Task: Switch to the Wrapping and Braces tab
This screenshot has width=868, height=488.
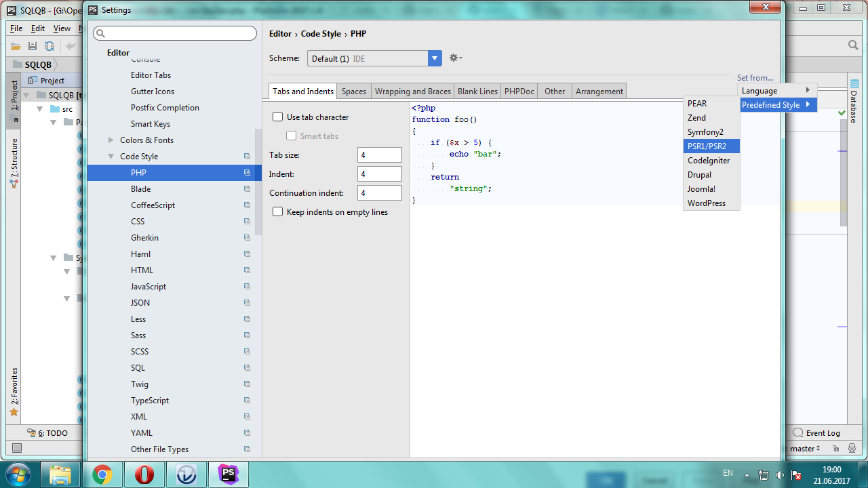Action: pyautogui.click(x=412, y=91)
